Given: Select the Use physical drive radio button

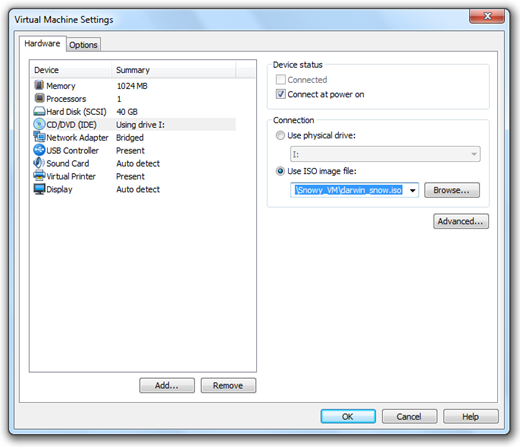Looking at the screenshot, I should [x=280, y=135].
